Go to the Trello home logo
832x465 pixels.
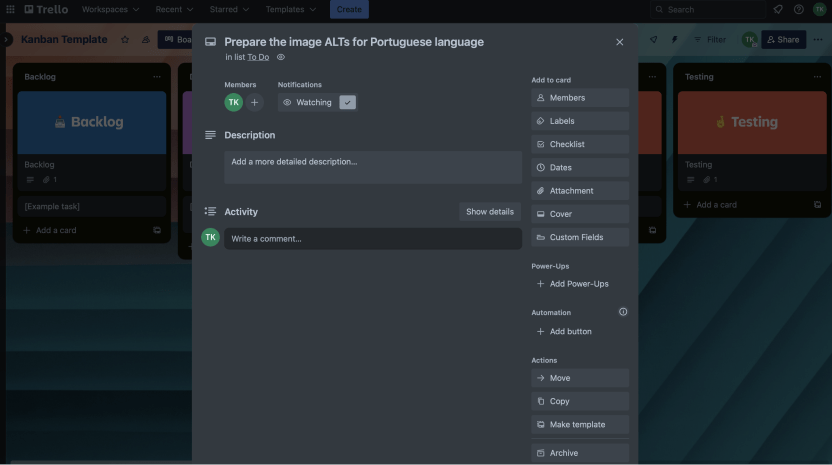[46, 9]
